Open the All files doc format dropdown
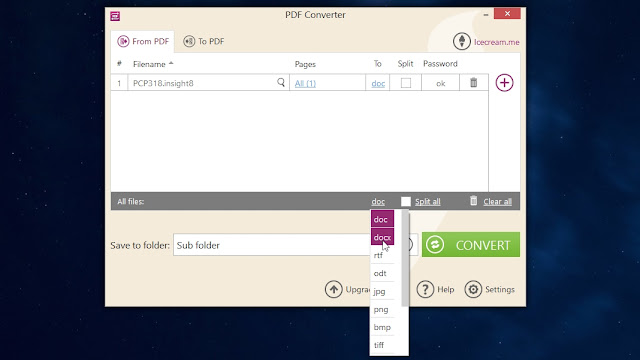The width and height of the screenshot is (640, 360). click(x=378, y=202)
